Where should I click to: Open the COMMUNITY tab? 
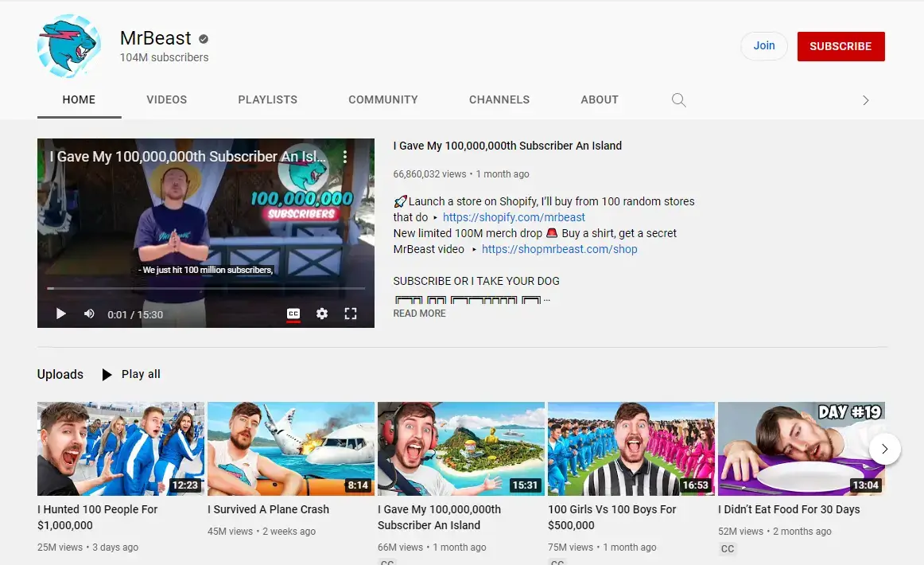(382, 99)
